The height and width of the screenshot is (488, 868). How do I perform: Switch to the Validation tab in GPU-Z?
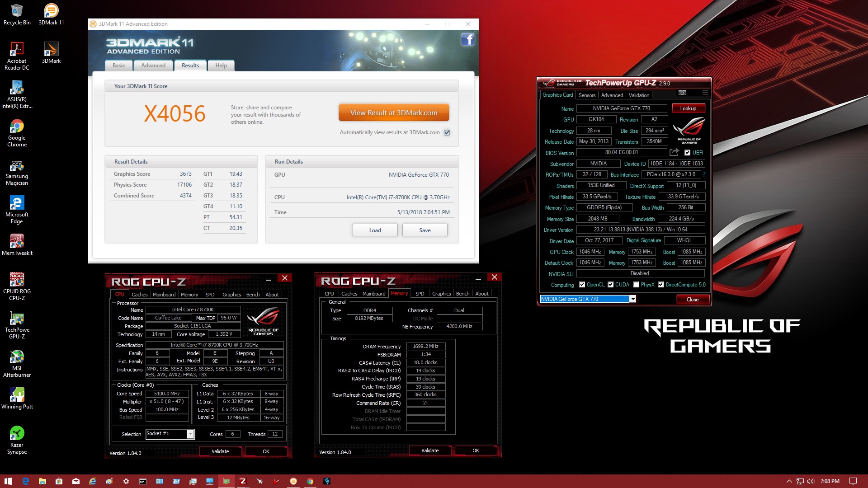click(639, 95)
